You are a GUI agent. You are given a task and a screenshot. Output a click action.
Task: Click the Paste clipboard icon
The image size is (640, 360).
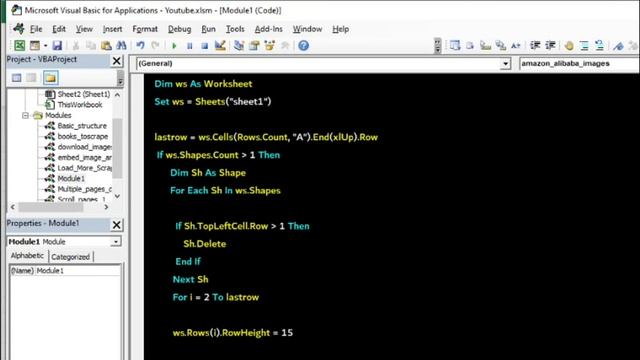tap(106, 45)
